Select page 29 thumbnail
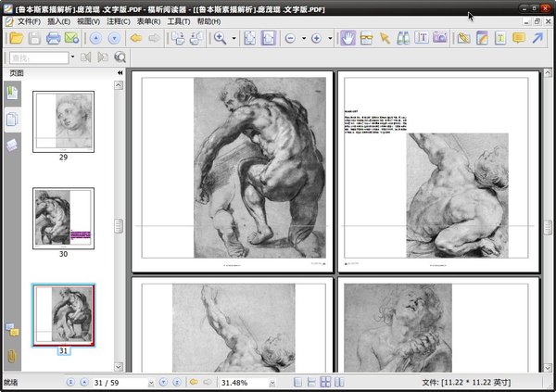The width and height of the screenshot is (556, 392). click(63, 121)
